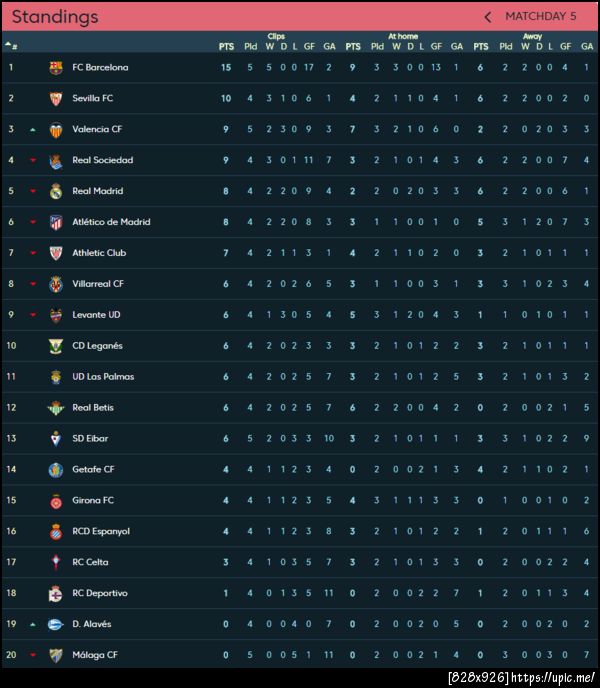Viewport: 600px width, 688px height.
Task: Open the Getafe CF team link
Action: (x=93, y=469)
